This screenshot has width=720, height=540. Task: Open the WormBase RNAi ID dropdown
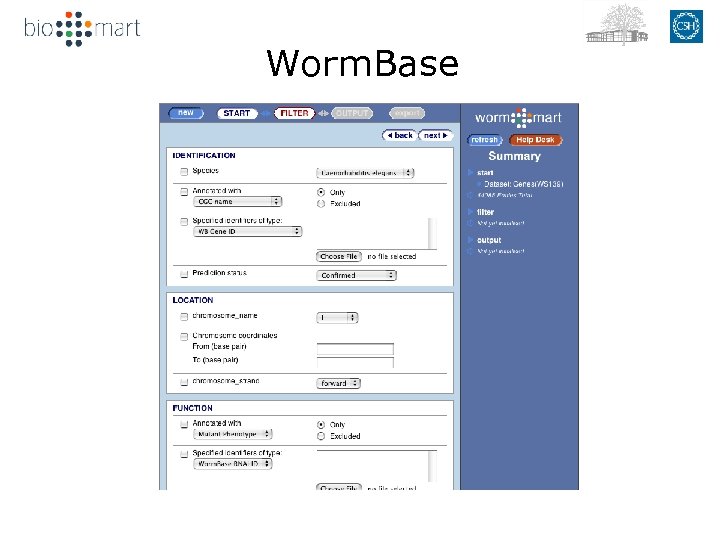click(233, 464)
